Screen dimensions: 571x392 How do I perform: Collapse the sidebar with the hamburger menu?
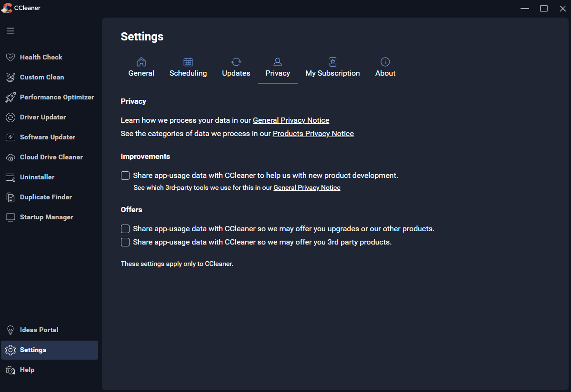click(10, 31)
